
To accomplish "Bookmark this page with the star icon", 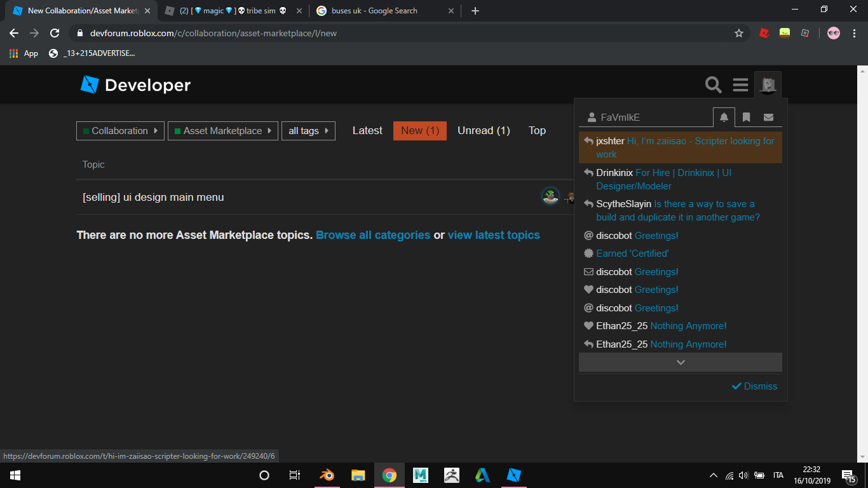I will point(739,33).
